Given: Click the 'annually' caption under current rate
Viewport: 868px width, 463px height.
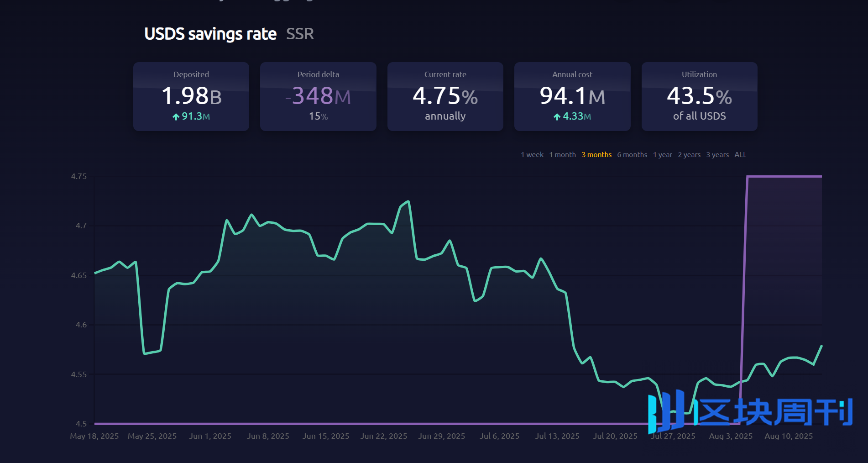Looking at the screenshot, I should (445, 116).
